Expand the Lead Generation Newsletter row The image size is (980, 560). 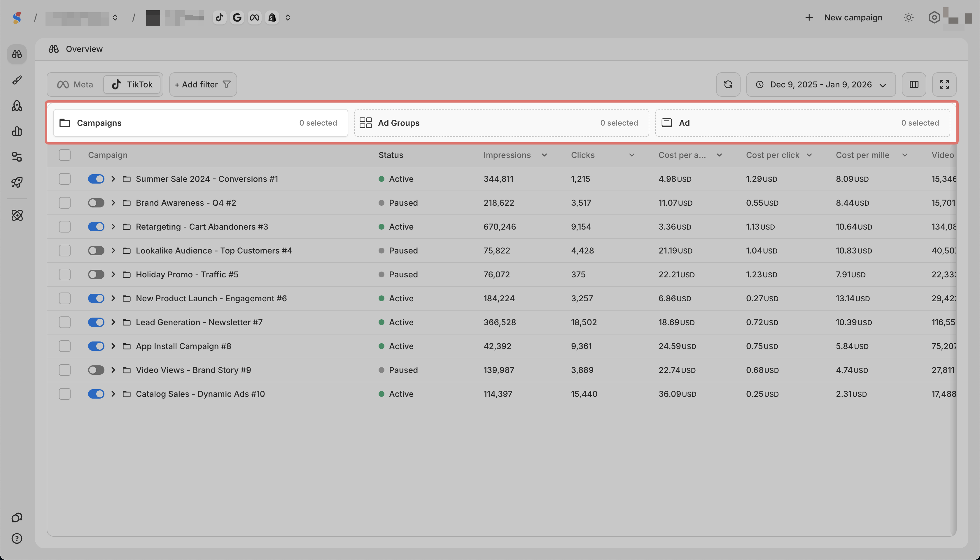coord(113,322)
